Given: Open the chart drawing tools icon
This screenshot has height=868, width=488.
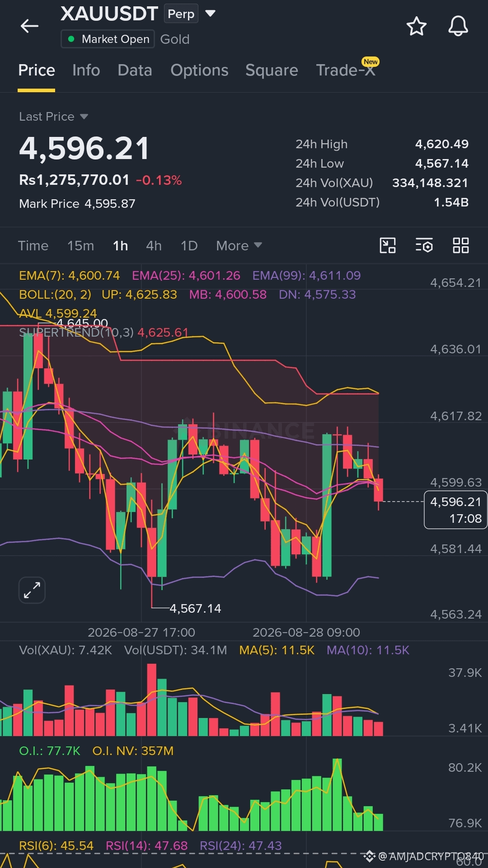Looking at the screenshot, I should 387,245.
